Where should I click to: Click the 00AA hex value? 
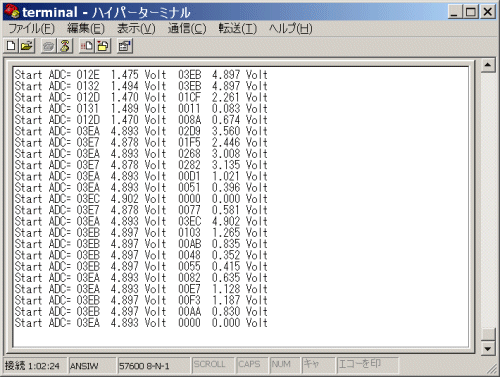tap(189, 312)
